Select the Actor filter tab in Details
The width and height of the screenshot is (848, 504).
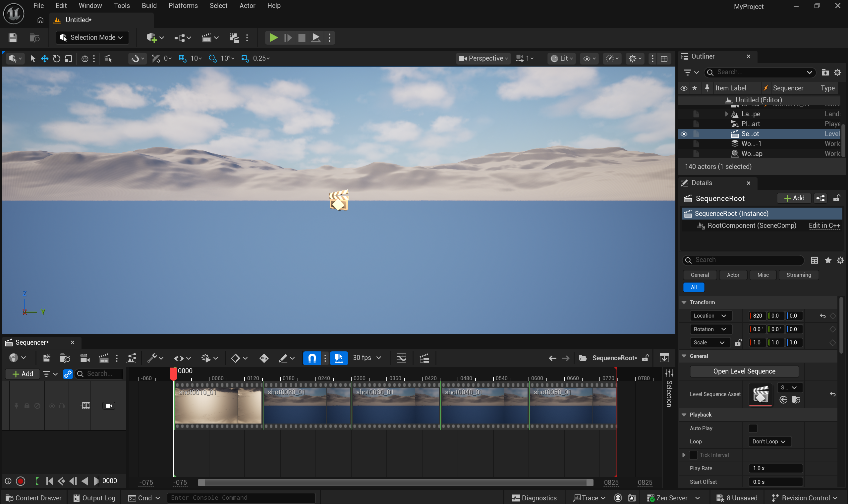click(733, 275)
